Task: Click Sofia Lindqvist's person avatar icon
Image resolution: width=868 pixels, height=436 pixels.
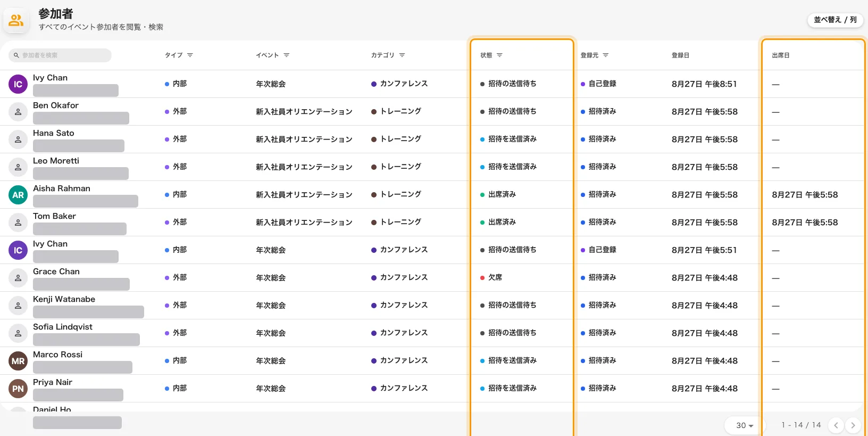Action: [18, 333]
